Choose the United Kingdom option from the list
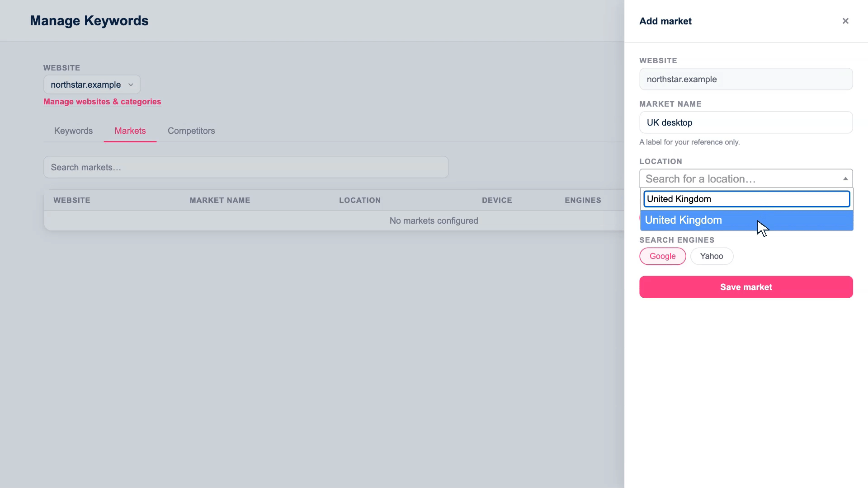The width and height of the screenshot is (868, 488). 746,220
